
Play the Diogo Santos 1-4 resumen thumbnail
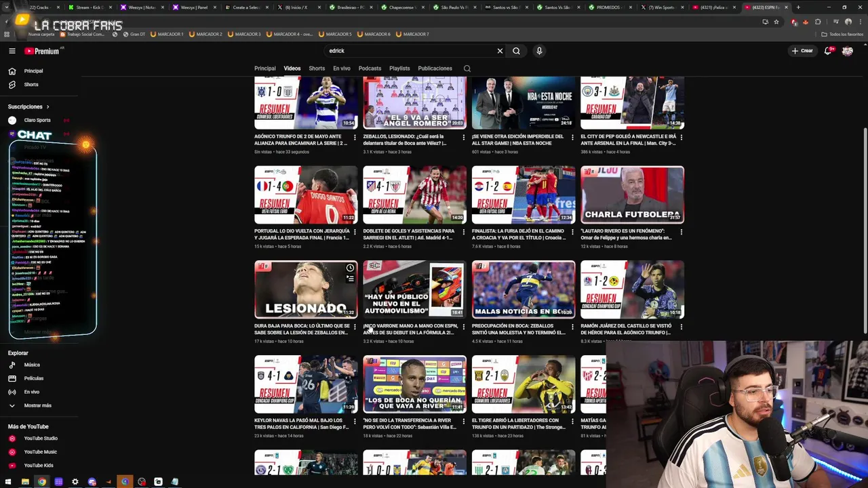[x=306, y=195]
